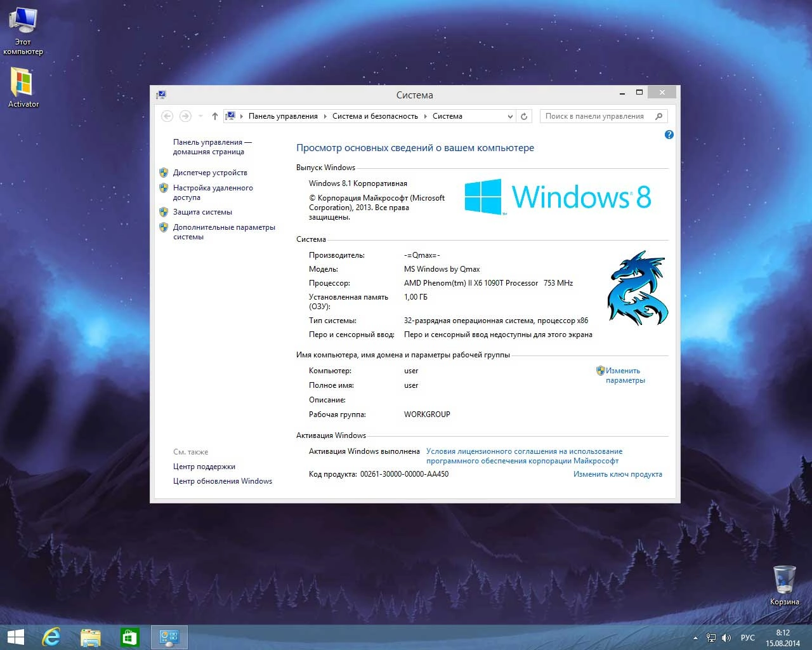Expand the address bar history dropdown
812x650 pixels.
click(x=510, y=116)
